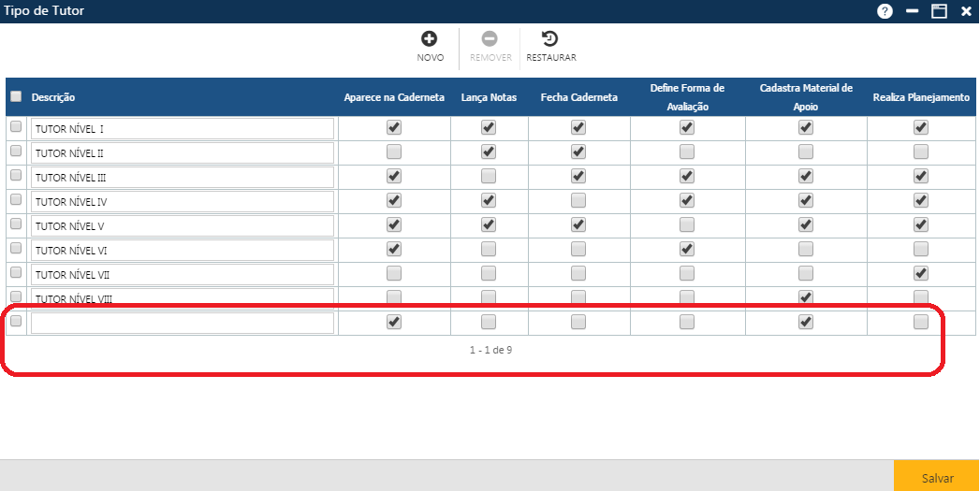
Task: Minimize the Tipo de Tutor window
Action: [x=912, y=11]
